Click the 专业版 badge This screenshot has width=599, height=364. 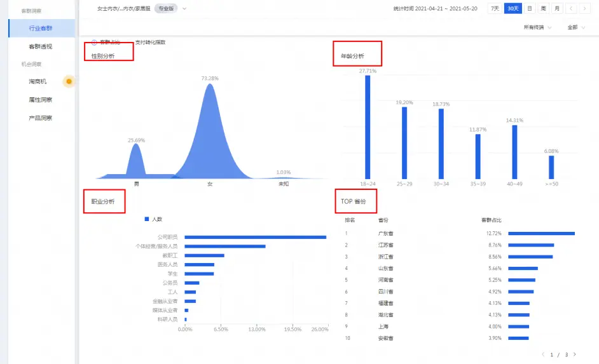166,8
